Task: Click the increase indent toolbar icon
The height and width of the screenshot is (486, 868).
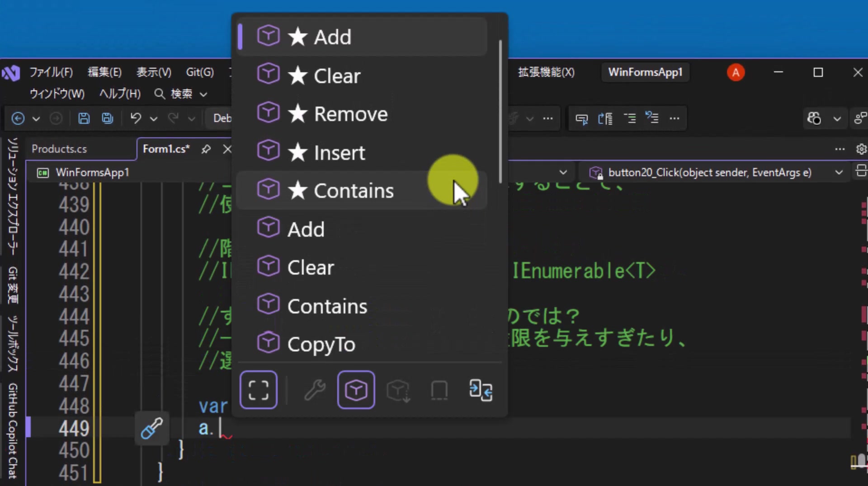Action: [629, 119]
